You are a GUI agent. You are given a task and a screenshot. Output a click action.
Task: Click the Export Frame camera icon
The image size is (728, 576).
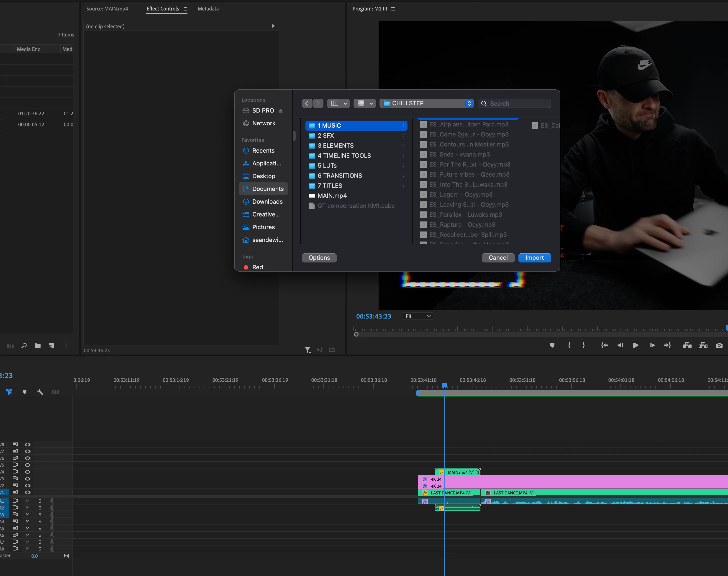[719, 345]
